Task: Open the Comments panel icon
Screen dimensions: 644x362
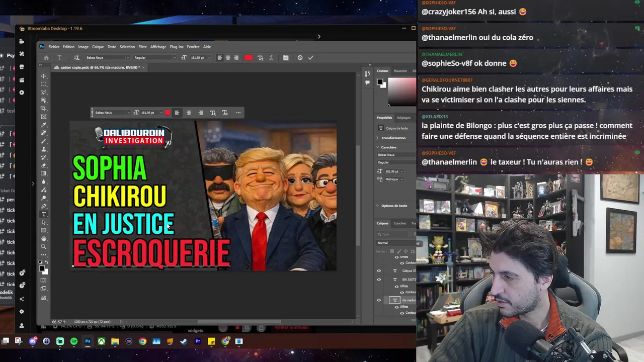Action: 367,82
